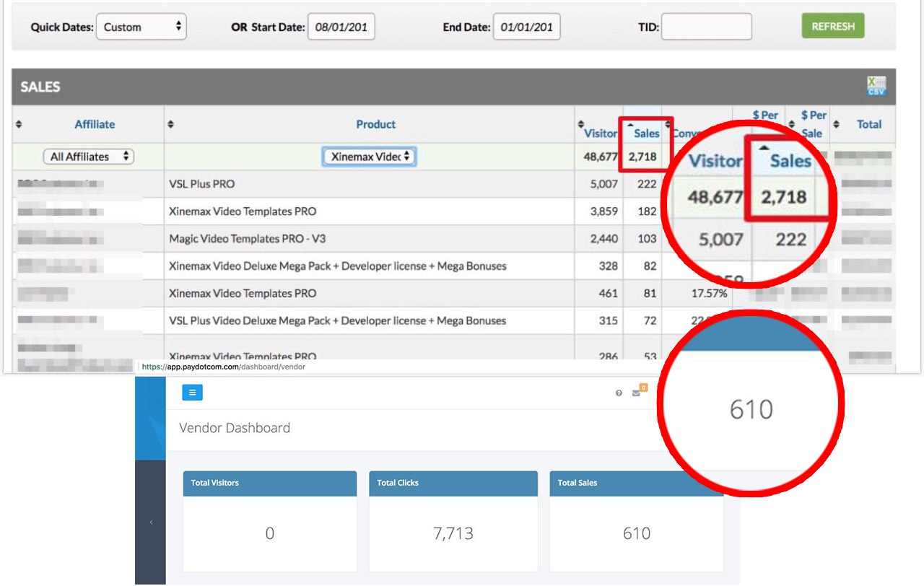
Task: Open the help question mark icon
Action: [x=619, y=393]
